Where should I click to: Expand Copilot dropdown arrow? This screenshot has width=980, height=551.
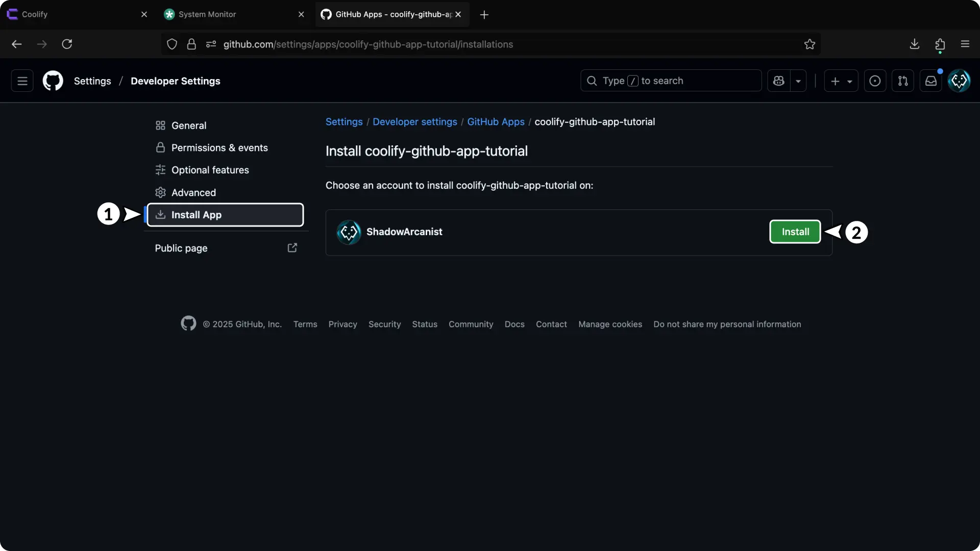click(x=798, y=81)
